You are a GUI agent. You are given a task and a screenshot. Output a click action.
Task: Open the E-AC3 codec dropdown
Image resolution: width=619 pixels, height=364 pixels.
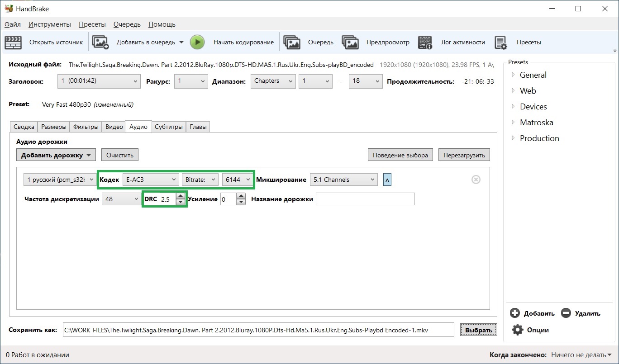(x=151, y=180)
